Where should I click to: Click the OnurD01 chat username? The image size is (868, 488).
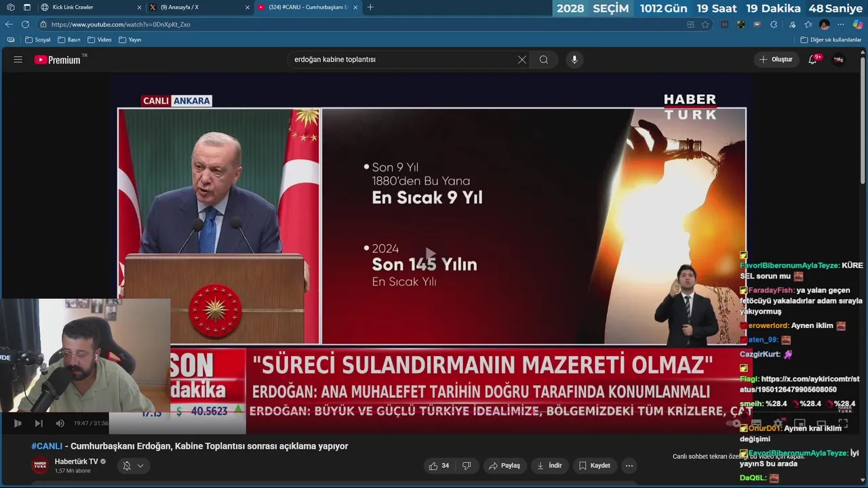(x=765, y=428)
